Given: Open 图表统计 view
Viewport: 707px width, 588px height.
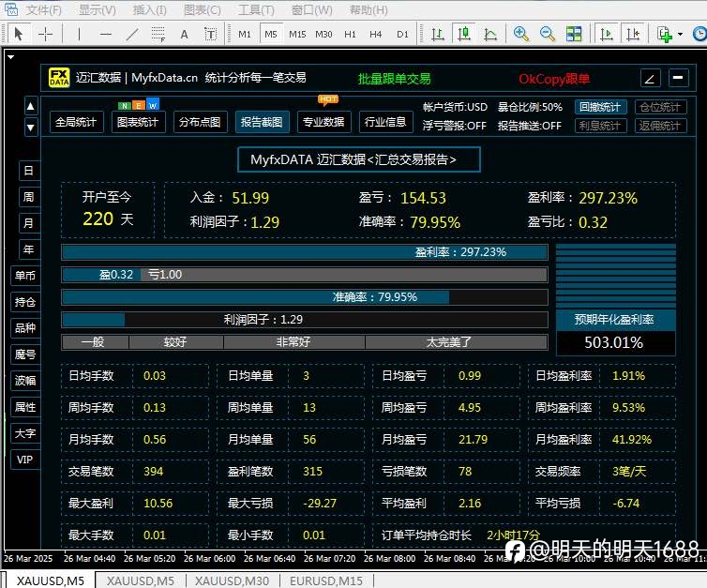Looking at the screenshot, I should [138, 122].
